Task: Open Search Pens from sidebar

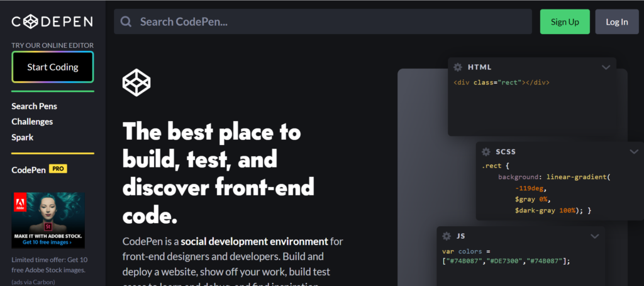Action: point(34,106)
